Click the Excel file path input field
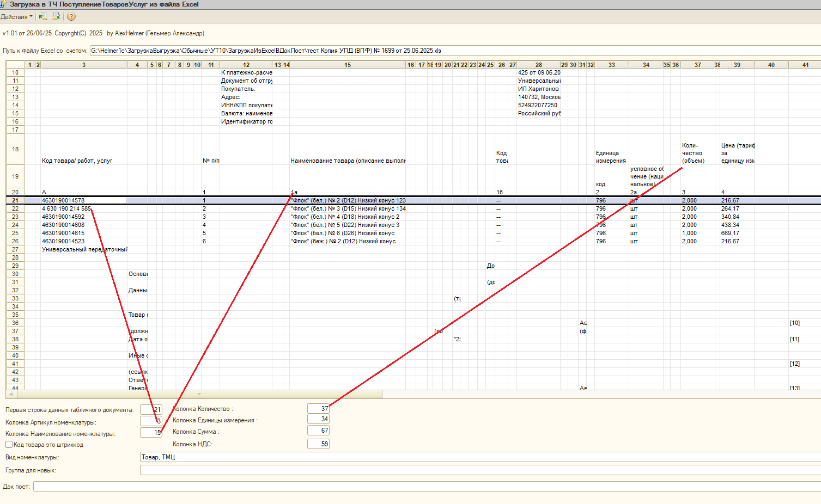Screen dimensions: 821x504 tap(455, 51)
